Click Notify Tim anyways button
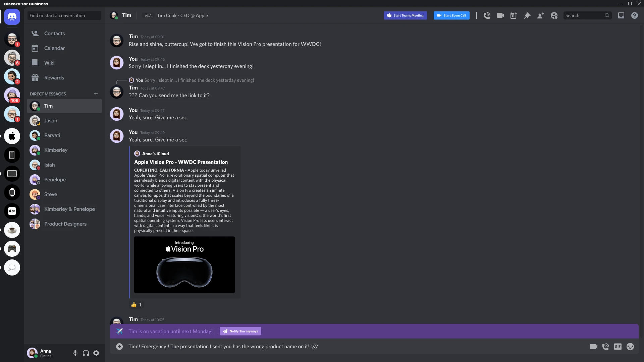This screenshot has width=644, height=362. [x=240, y=331]
